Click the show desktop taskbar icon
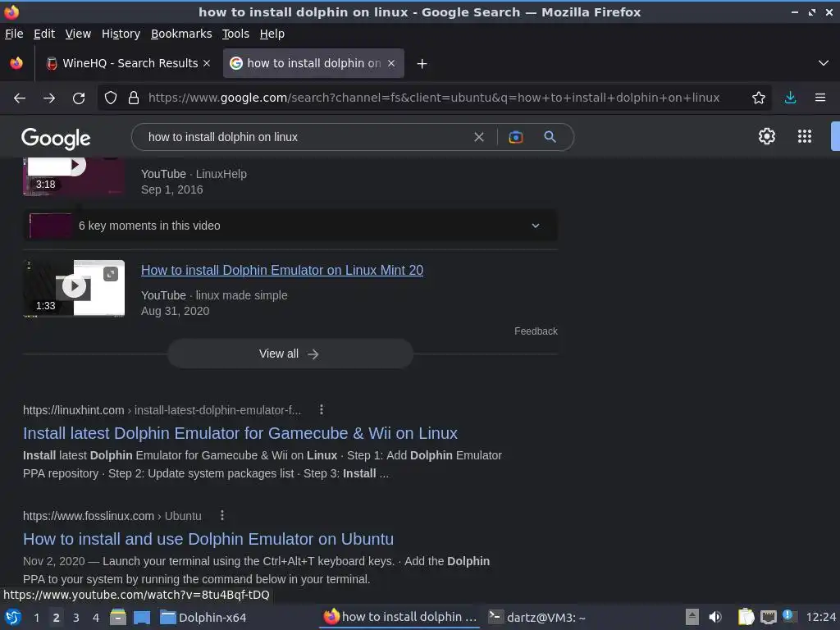 point(142,618)
